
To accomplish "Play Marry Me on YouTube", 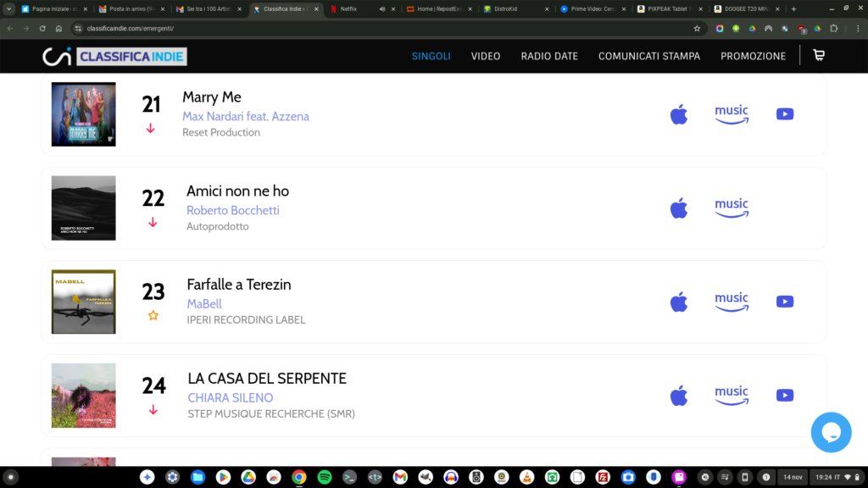I will coord(784,114).
